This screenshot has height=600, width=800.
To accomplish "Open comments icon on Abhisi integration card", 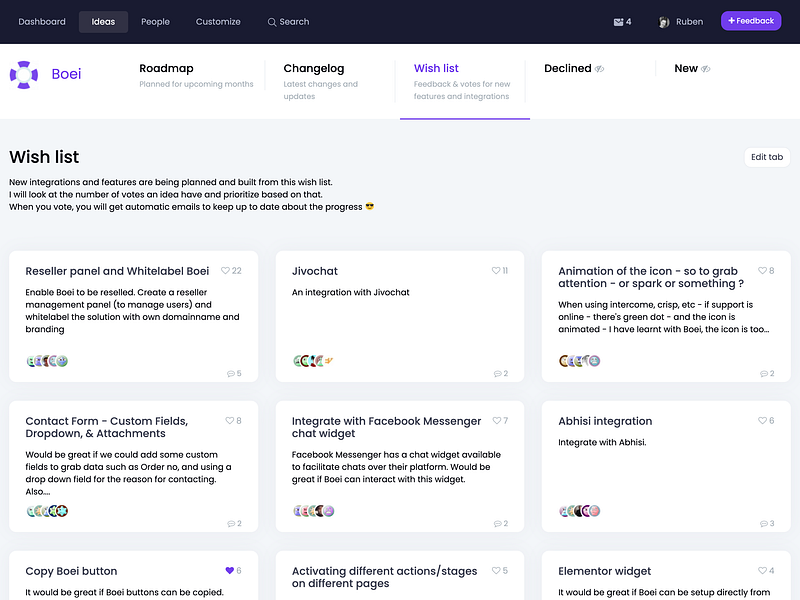I will (x=764, y=523).
